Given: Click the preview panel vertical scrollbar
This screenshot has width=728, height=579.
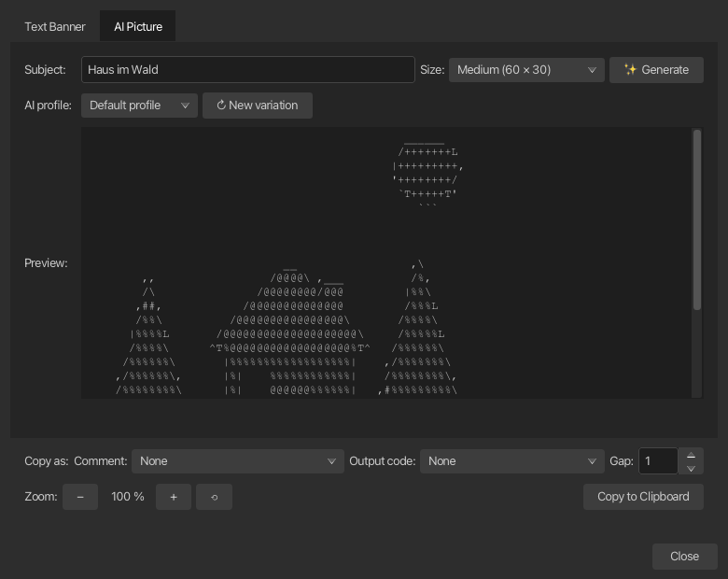Looking at the screenshot, I should [x=697, y=219].
